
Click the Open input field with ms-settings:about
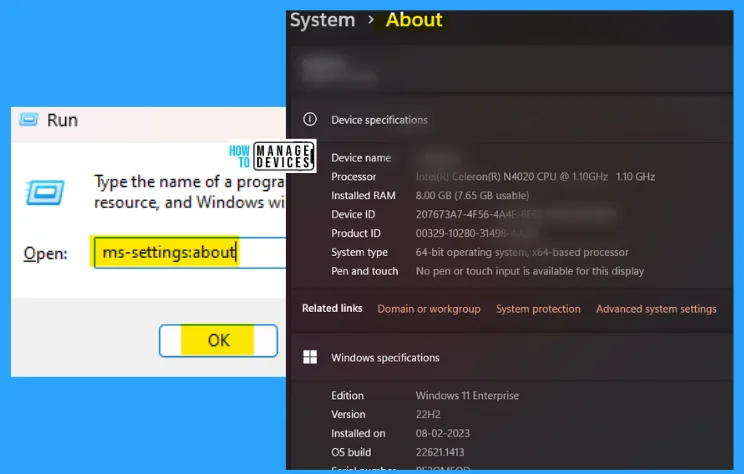tap(190, 252)
